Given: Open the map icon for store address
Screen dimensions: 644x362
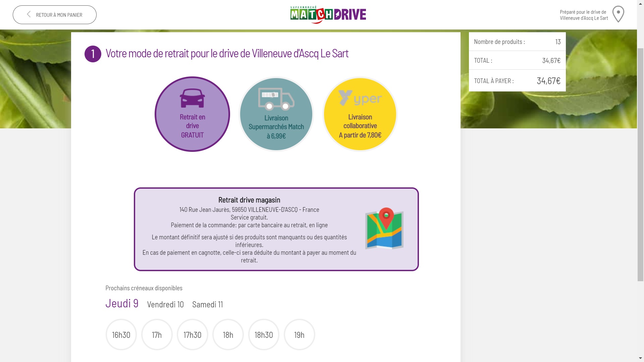Looking at the screenshot, I should coord(384,228).
